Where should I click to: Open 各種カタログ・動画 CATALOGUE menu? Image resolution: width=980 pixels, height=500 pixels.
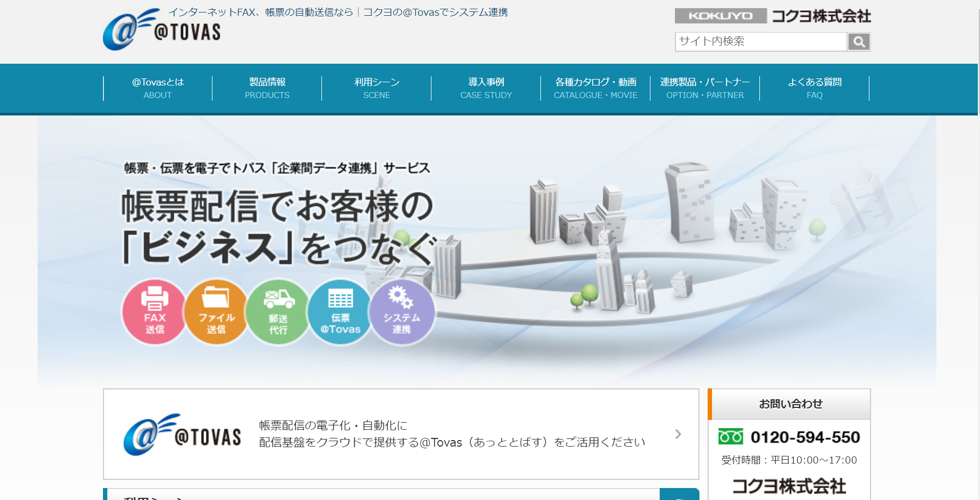(595, 88)
